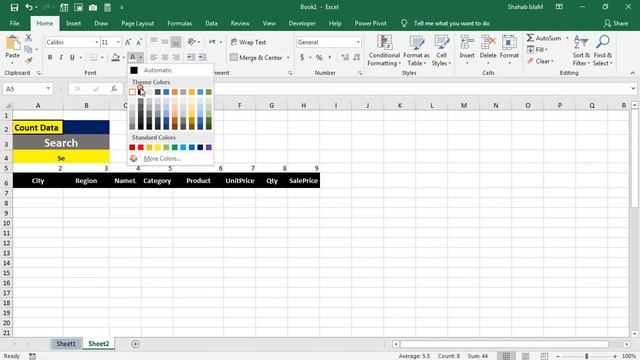This screenshot has height=360, width=640.
Task: Choose Automatic font color
Action: pos(157,70)
